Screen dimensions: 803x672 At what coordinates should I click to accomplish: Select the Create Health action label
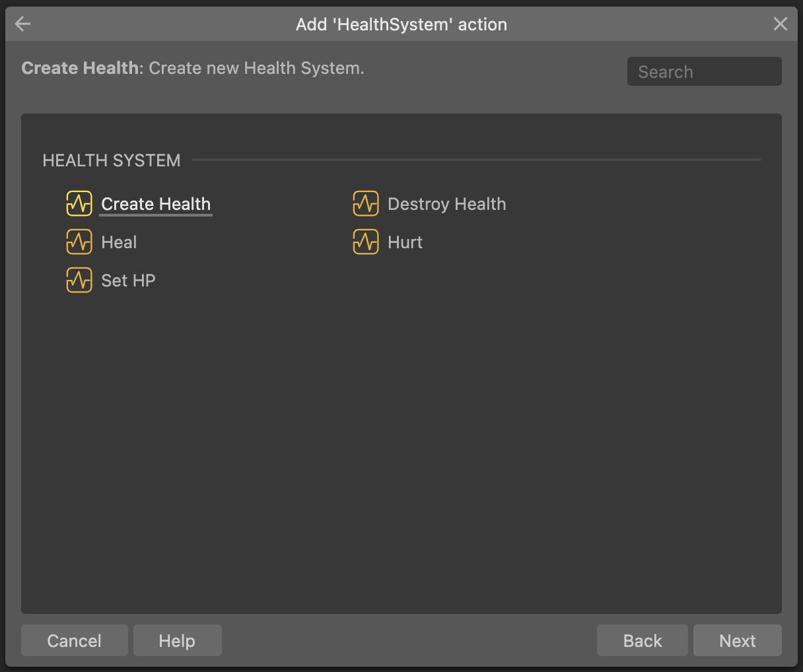(156, 204)
